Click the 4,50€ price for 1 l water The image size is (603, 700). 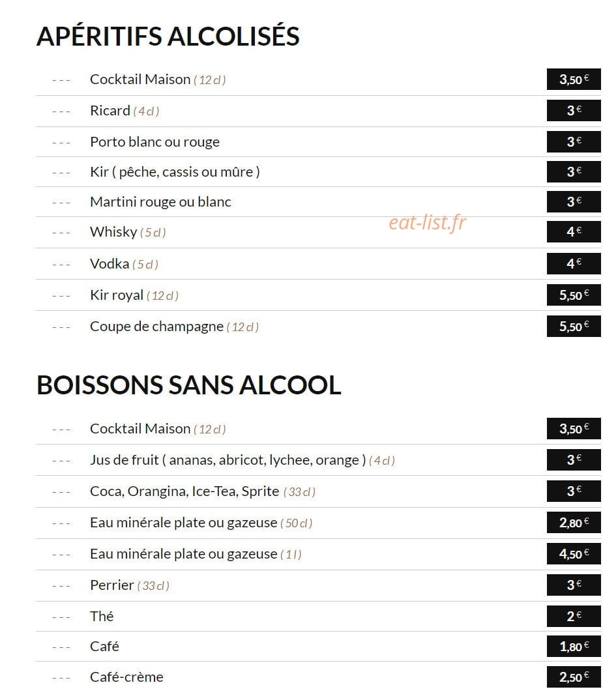pyautogui.click(x=574, y=553)
